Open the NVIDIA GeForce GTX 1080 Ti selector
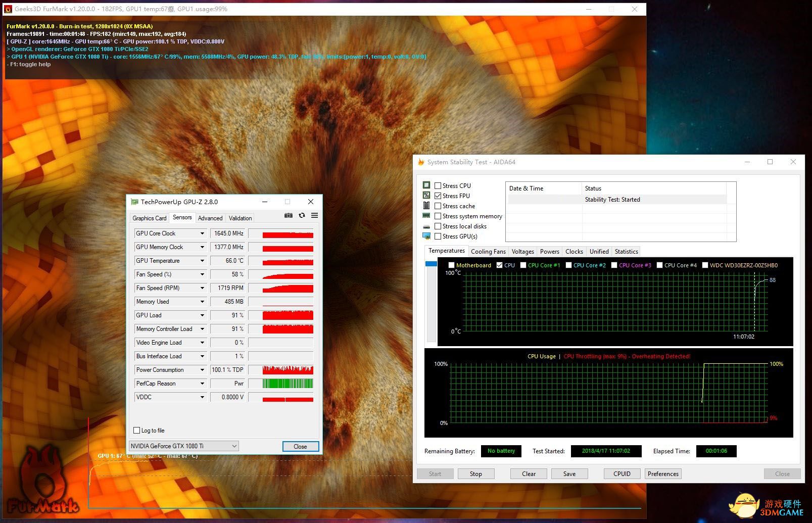This screenshot has height=523, width=812. [x=184, y=446]
